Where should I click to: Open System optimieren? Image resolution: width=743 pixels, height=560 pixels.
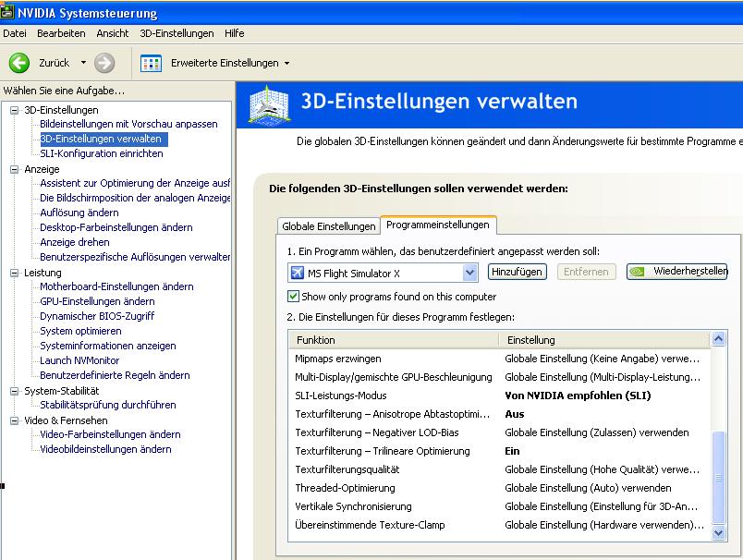click(80, 331)
